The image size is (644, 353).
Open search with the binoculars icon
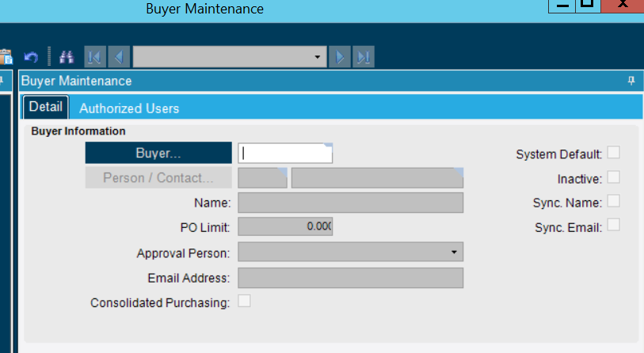pos(67,57)
